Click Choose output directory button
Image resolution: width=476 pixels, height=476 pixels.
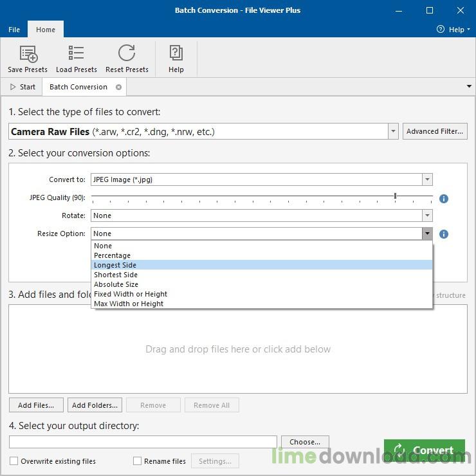[305, 442]
